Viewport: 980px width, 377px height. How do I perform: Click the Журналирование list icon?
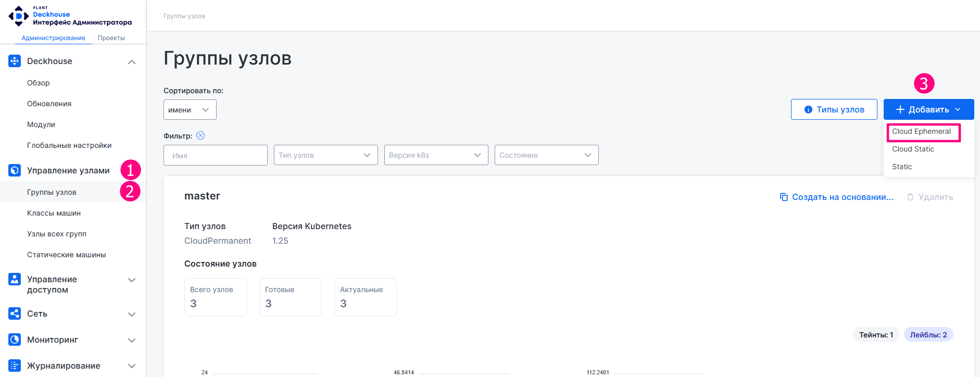click(x=15, y=366)
